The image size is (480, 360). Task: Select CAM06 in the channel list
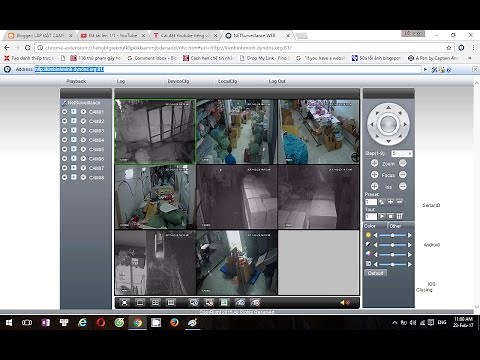pos(96,159)
